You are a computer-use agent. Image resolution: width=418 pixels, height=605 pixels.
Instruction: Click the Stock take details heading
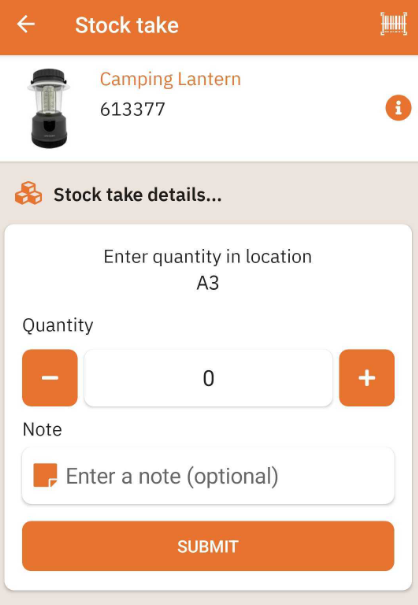137,194
